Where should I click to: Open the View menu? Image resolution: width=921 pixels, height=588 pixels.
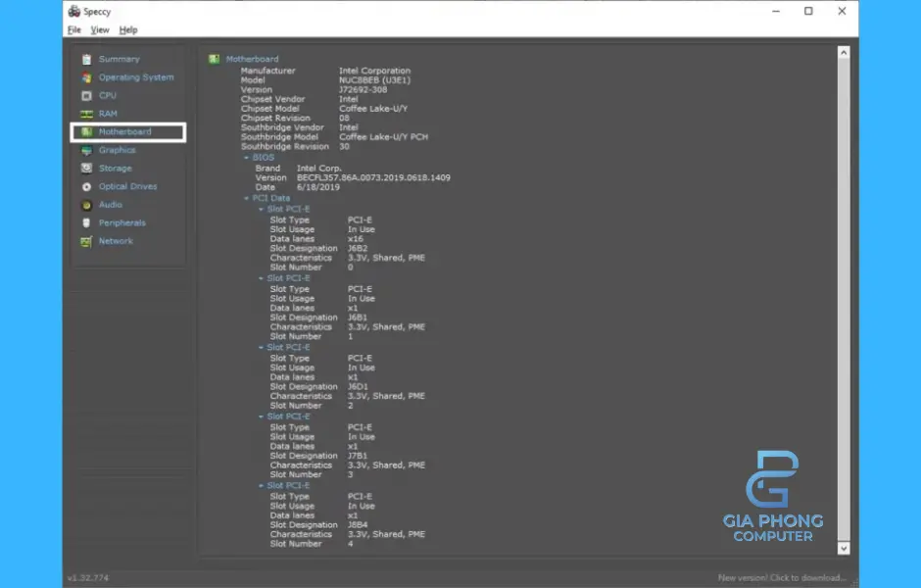pos(100,30)
